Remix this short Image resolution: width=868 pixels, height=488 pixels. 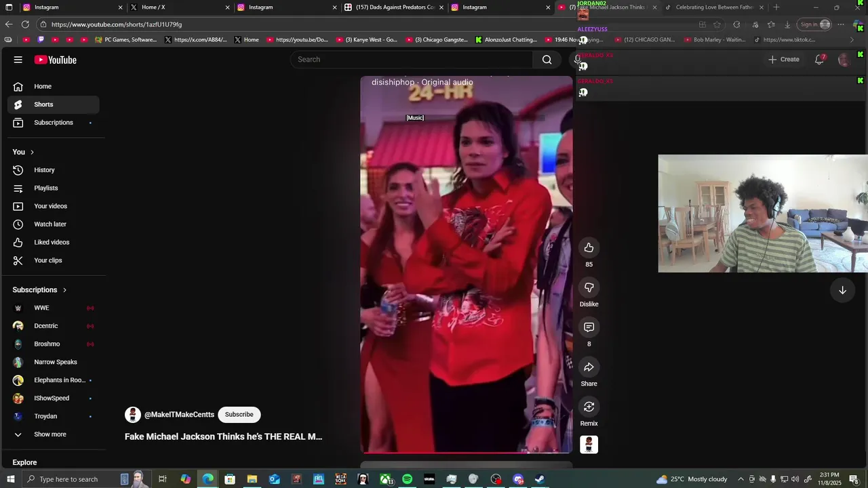click(x=589, y=407)
